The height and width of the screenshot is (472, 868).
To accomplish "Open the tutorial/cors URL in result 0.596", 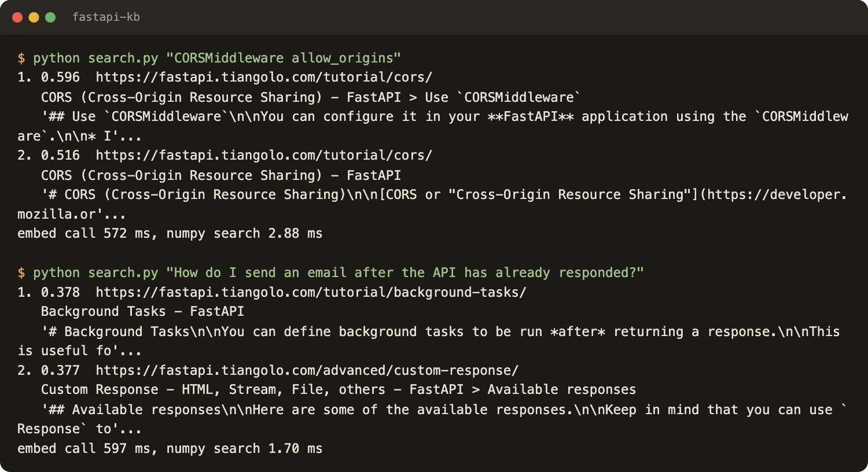I will click(264, 78).
